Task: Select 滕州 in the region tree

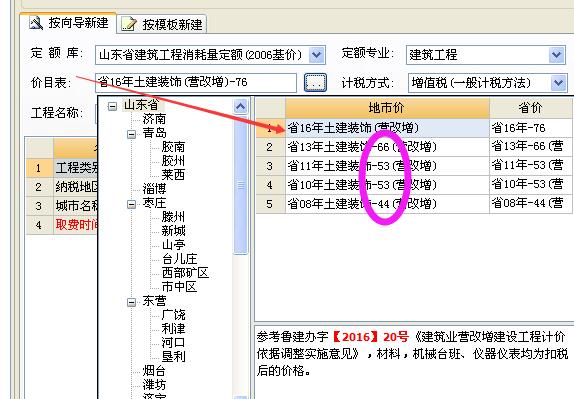Action: point(173,217)
